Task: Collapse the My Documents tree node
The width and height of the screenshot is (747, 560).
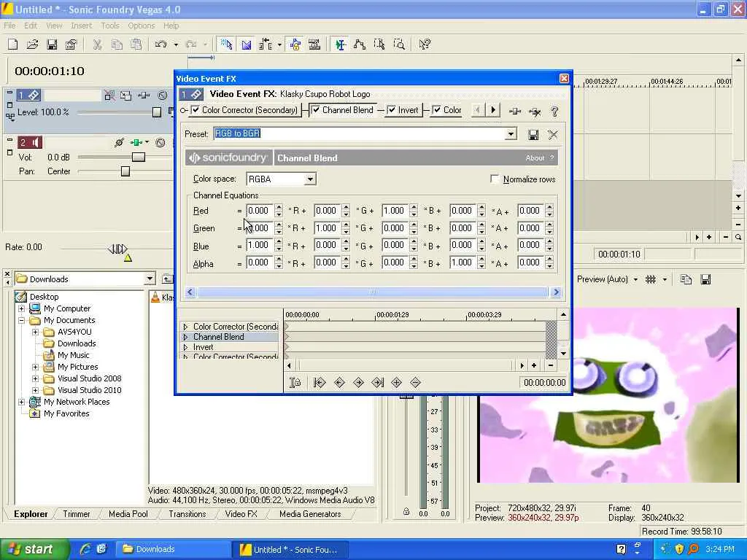Action: point(21,320)
